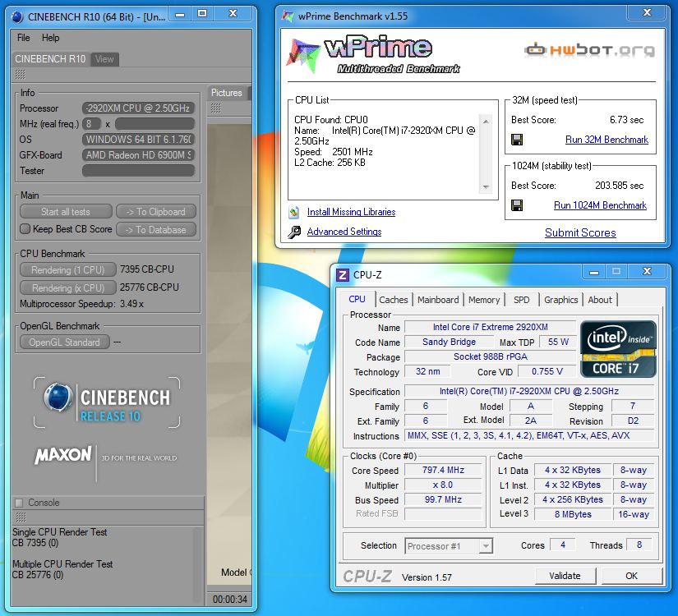Click the "Socket 988B rPGA" package value
The width and height of the screenshot is (678, 616).
491,357
